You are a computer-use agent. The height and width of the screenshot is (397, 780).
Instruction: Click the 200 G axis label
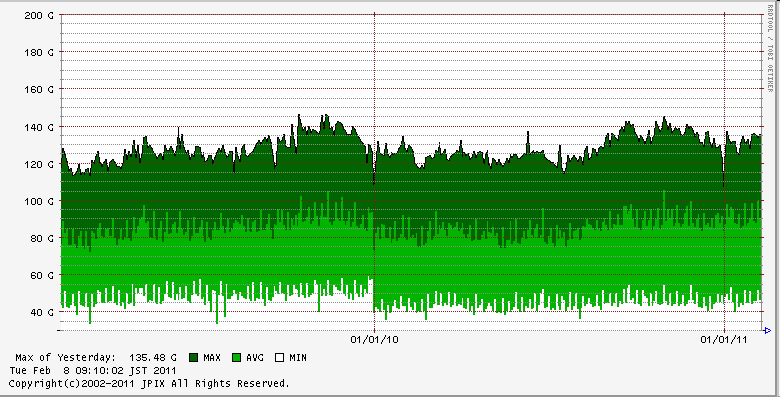point(39,15)
